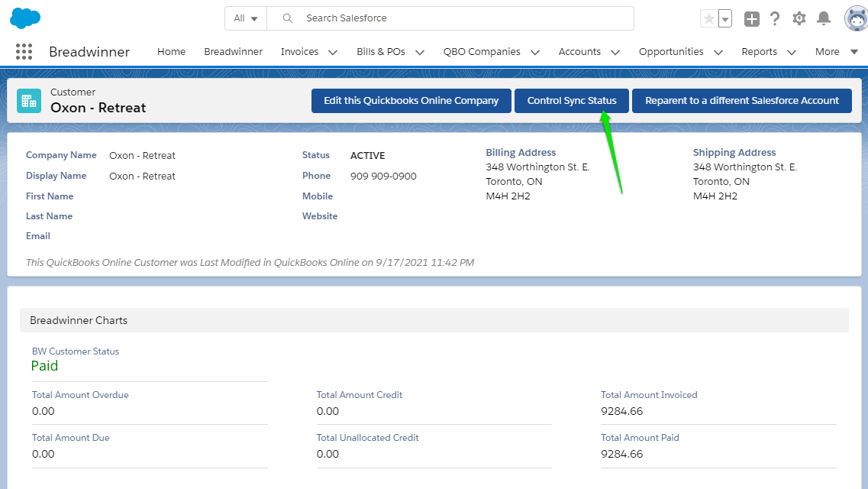The width and height of the screenshot is (868, 489).
Task: Click Reparent to a different Salesforce Account
Action: click(x=742, y=101)
